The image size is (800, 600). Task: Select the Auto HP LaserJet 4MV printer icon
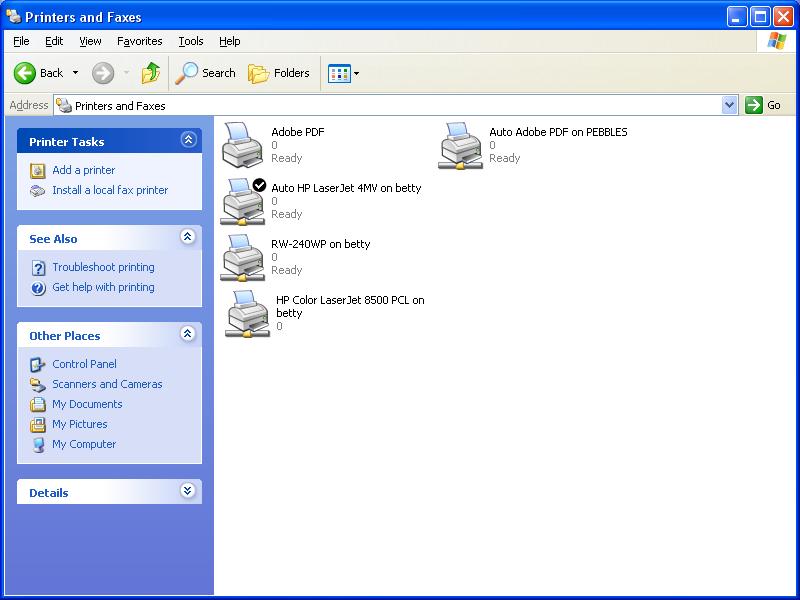243,201
